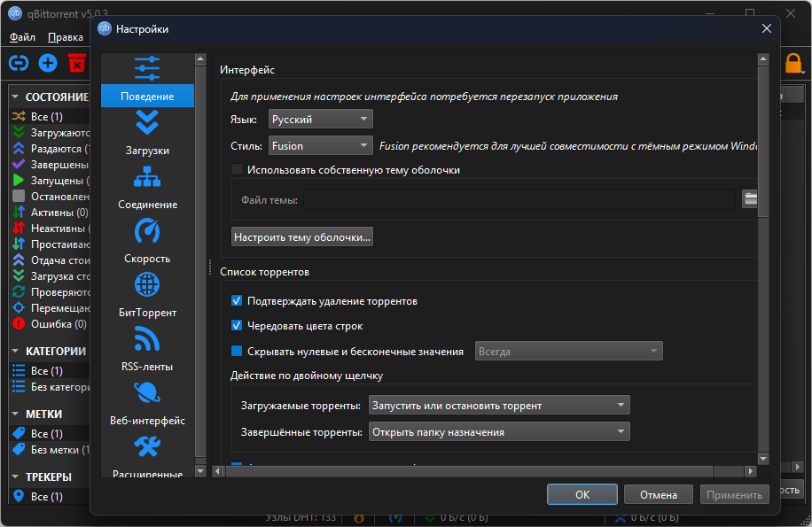Image resolution: width=812 pixels, height=527 pixels.
Task: Collapse the МЕТКИ filter section
Action: pyautogui.click(x=15, y=415)
